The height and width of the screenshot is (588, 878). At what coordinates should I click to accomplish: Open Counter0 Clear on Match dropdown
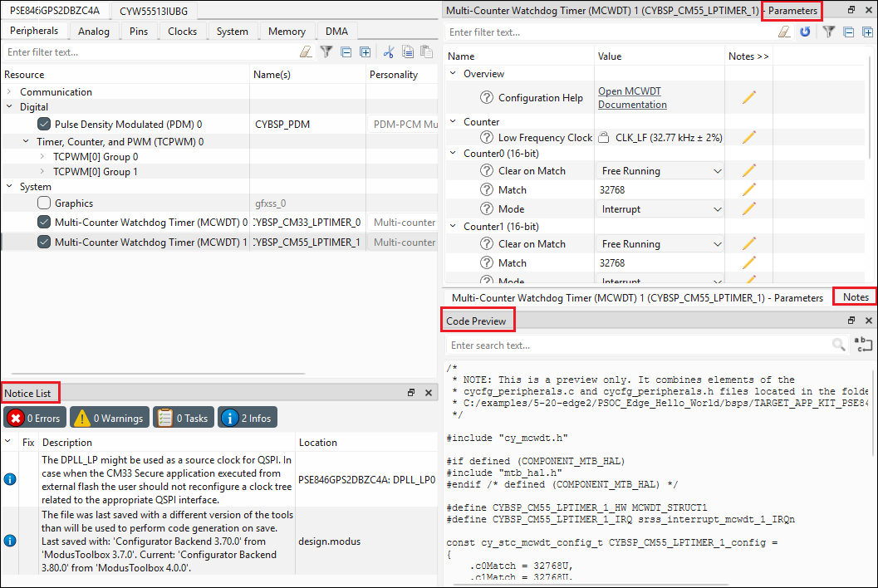[660, 171]
